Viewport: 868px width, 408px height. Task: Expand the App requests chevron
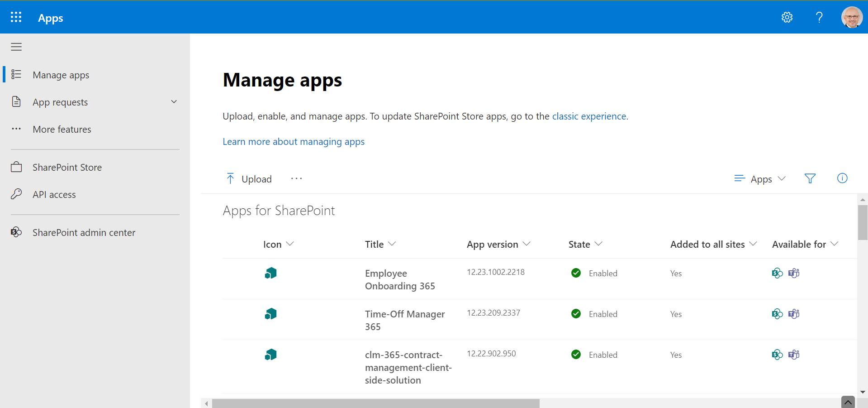click(x=174, y=101)
